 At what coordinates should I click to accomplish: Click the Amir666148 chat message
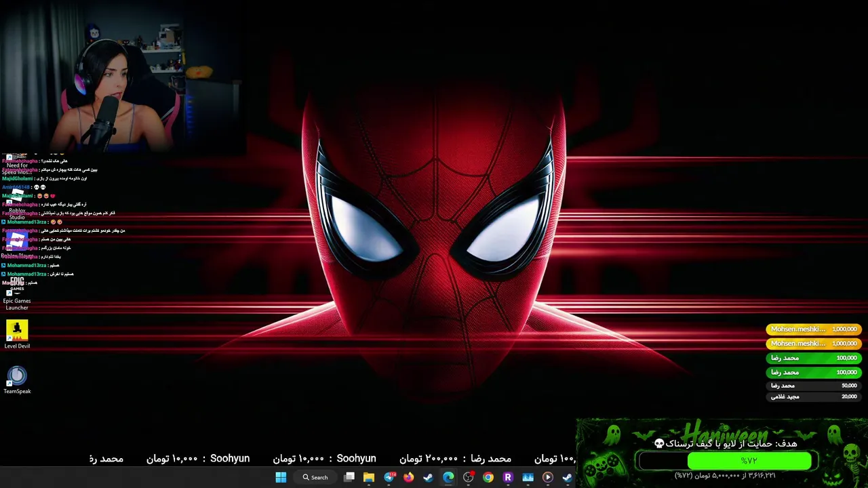24,187
